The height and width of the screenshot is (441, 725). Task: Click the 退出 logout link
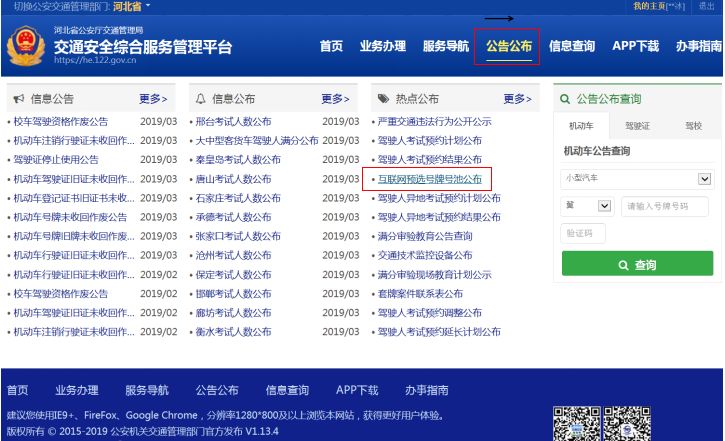tap(706, 6)
